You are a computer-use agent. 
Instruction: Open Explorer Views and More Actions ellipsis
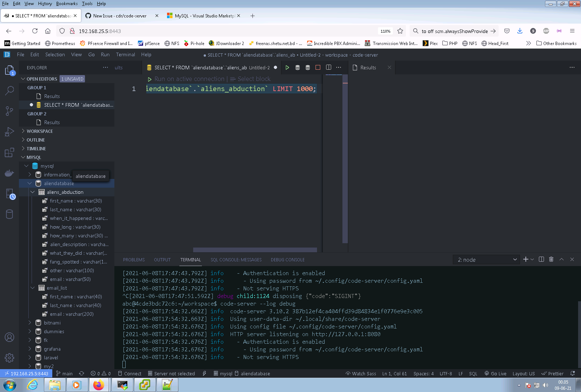tap(105, 68)
